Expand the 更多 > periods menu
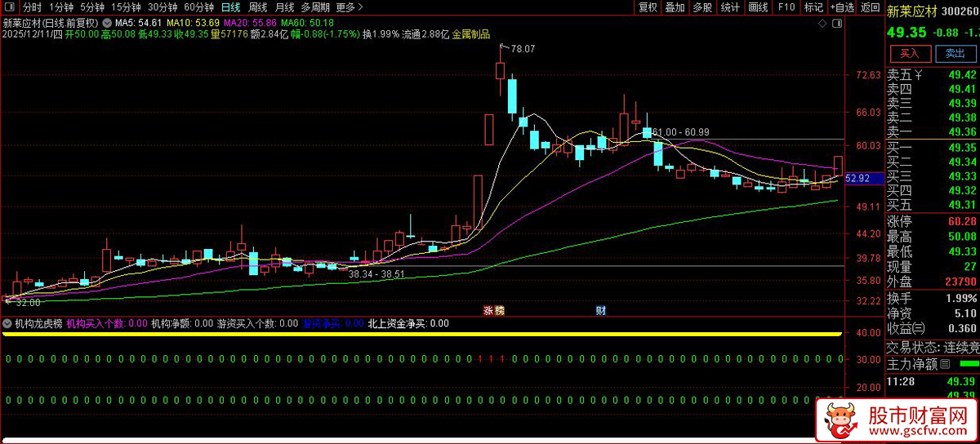The image size is (980, 444). click(350, 7)
